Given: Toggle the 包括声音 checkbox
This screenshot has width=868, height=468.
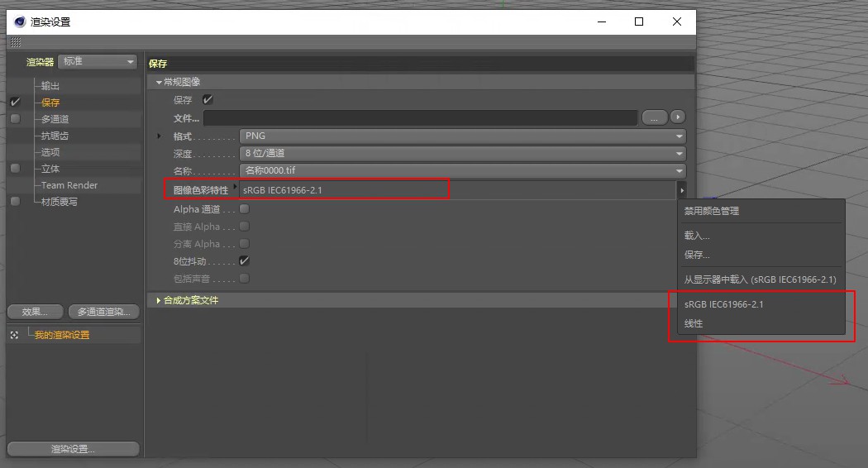Looking at the screenshot, I should point(244,278).
